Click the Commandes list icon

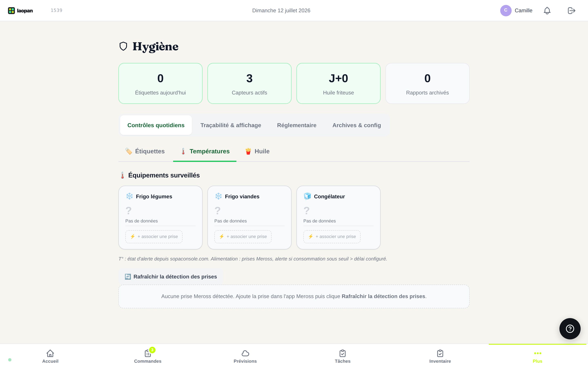(147, 353)
